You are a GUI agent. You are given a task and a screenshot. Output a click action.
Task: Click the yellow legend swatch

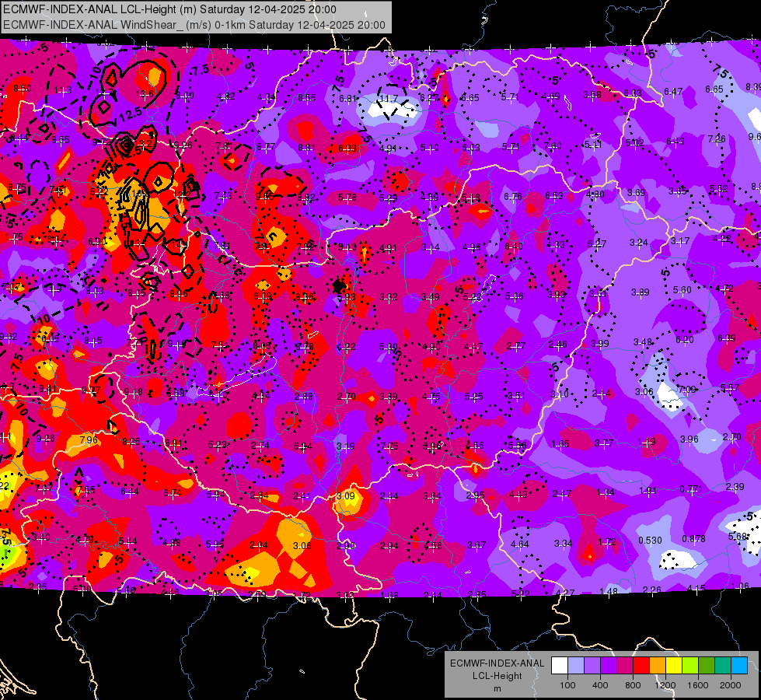point(674,665)
